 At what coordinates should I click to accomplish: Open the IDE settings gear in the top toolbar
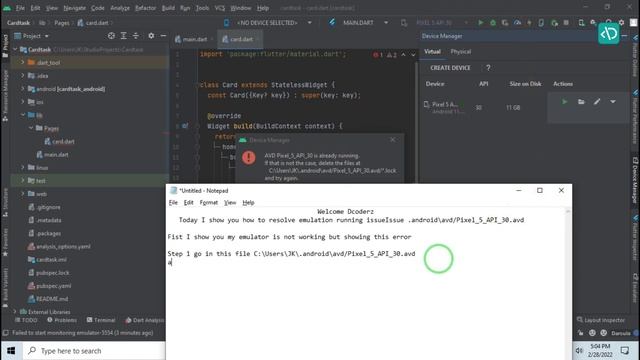(621, 22)
